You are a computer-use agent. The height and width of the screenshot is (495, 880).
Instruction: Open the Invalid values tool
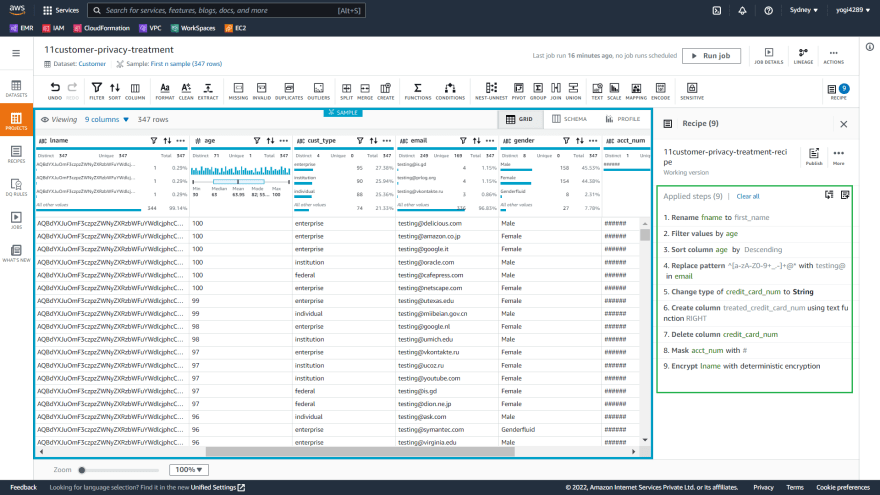tap(262, 91)
